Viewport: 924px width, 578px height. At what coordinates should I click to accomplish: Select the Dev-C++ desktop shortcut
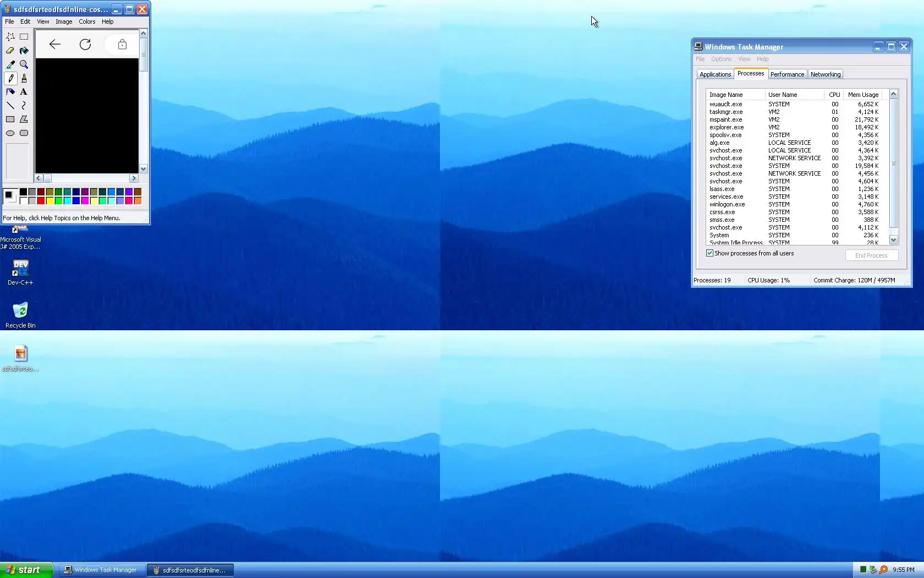click(20, 272)
